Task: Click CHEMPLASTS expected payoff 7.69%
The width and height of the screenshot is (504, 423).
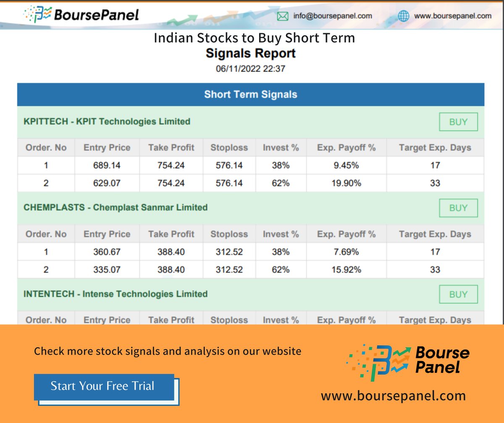Action: click(x=346, y=252)
